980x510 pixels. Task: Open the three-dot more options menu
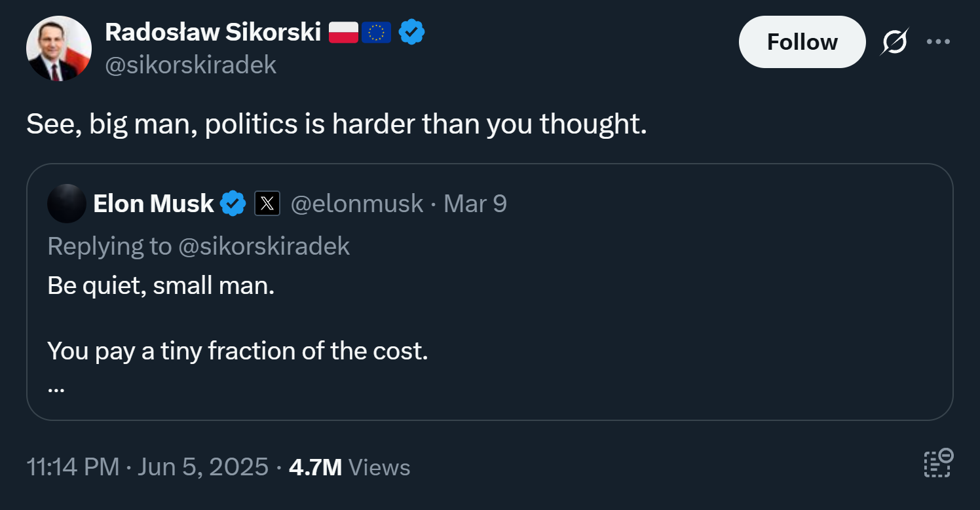pyautogui.click(x=938, y=42)
